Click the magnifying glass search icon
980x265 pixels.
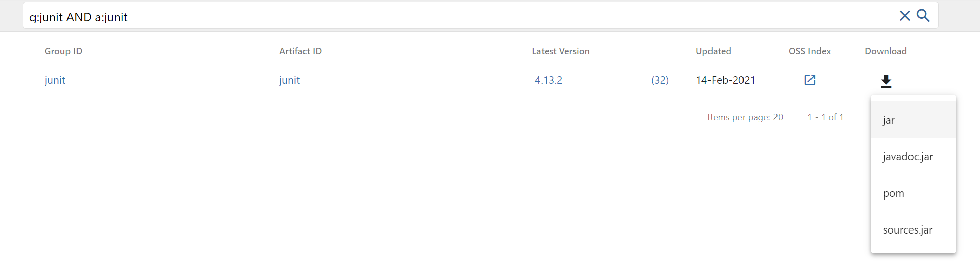click(x=923, y=16)
